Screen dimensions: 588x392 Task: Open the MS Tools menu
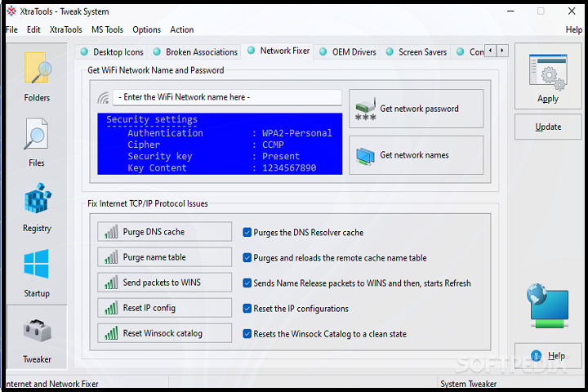107,29
